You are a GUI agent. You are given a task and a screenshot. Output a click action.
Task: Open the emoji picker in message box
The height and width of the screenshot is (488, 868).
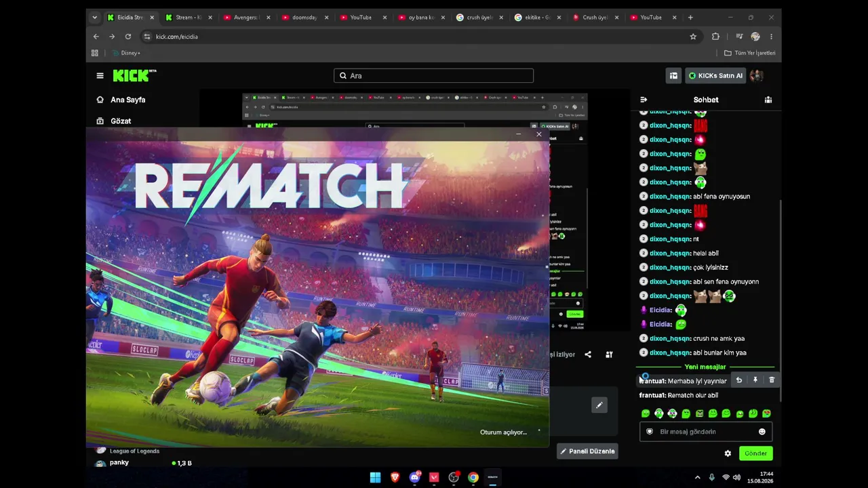pyautogui.click(x=762, y=432)
